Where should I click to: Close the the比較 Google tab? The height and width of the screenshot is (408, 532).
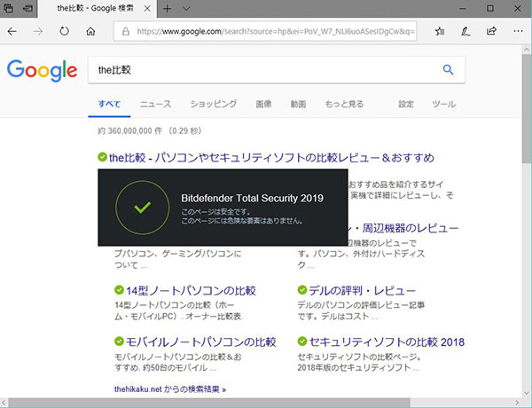tap(147, 9)
